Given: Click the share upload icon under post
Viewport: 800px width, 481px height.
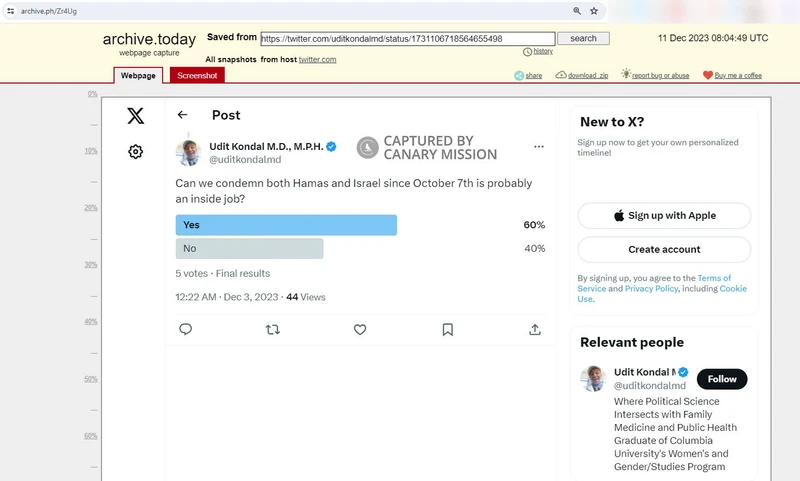Looking at the screenshot, I should coord(535,329).
